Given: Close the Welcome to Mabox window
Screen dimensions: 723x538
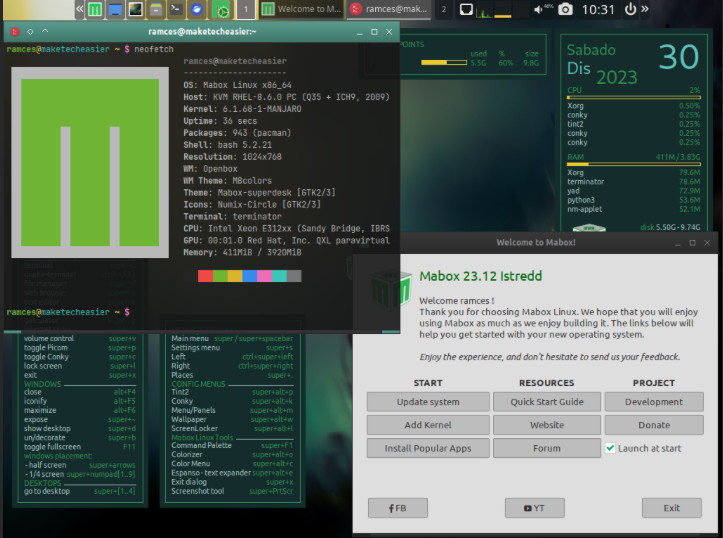Looking at the screenshot, I should coord(707,242).
